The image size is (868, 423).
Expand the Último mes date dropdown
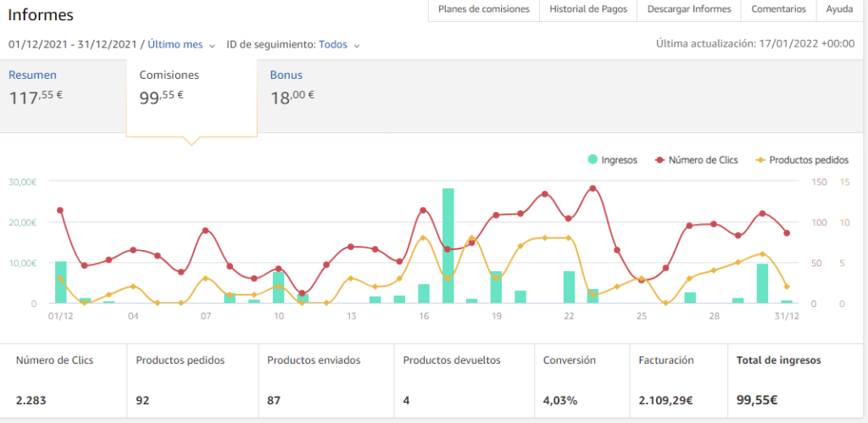point(181,45)
